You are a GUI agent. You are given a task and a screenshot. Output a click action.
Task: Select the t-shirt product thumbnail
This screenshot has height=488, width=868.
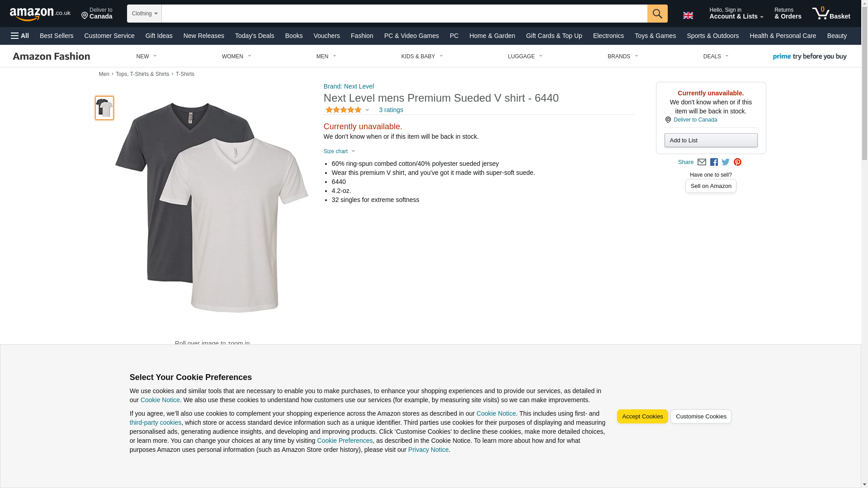[104, 108]
